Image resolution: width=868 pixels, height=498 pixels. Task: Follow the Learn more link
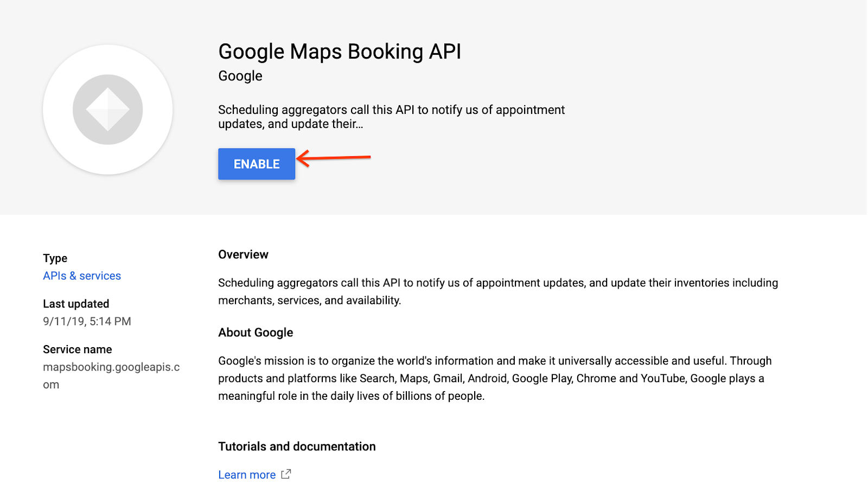point(247,474)
